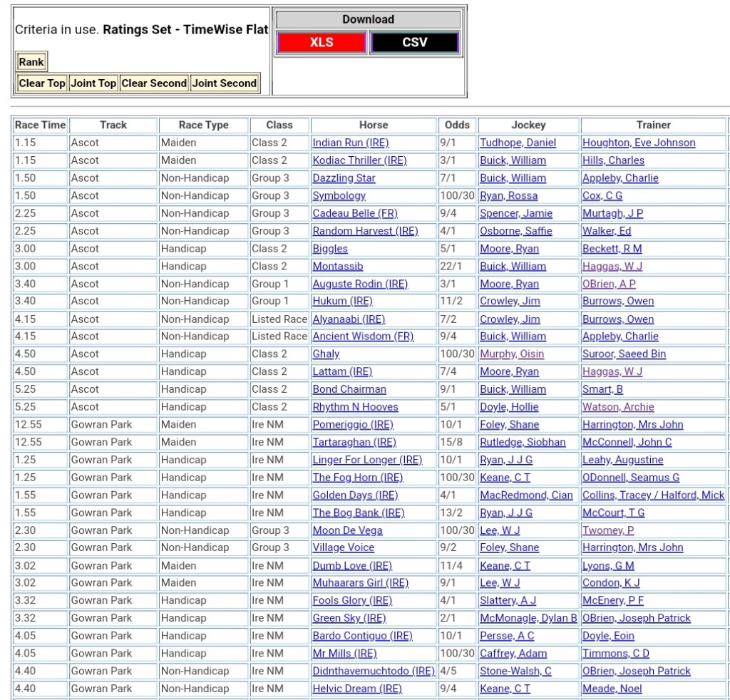
Task: Open horse Rhythm N Hooves link
Action: [355, 407]
